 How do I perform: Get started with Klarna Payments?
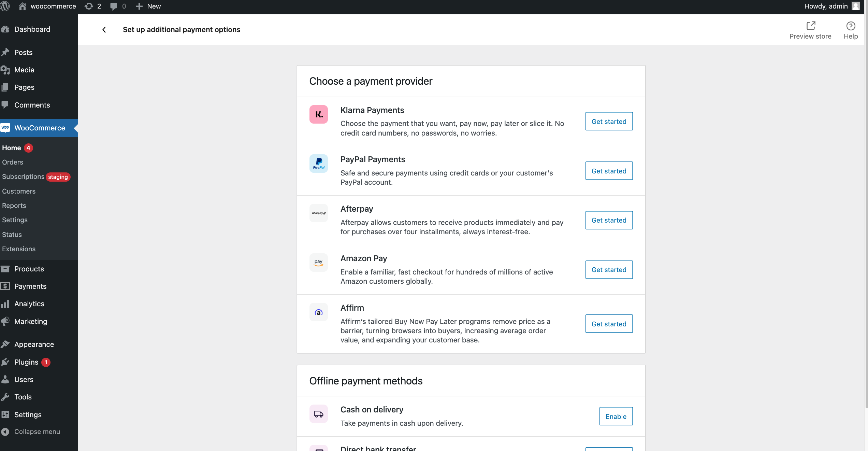[x=609, y=121]
